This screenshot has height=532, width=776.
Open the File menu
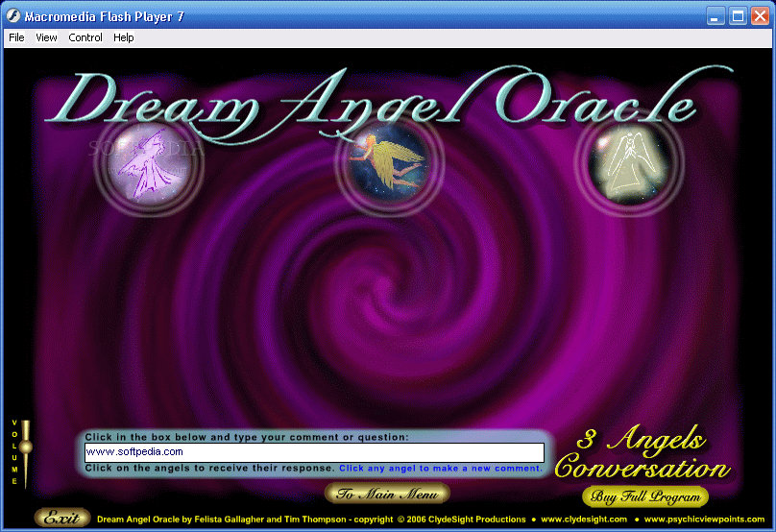16,37
